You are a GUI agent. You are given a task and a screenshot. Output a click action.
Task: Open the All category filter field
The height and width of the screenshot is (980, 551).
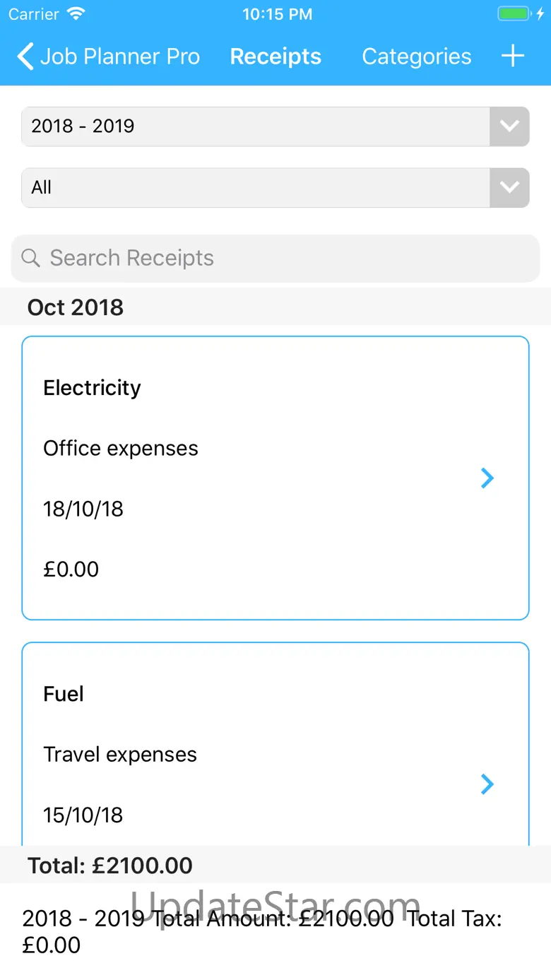256,187
